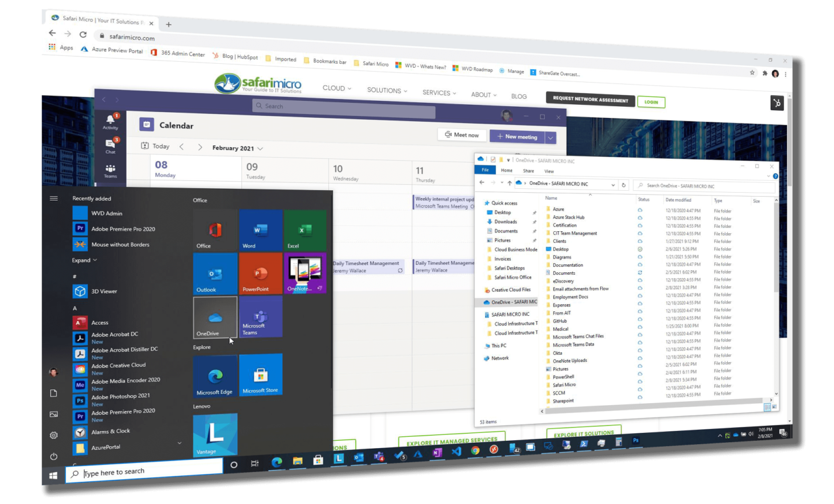Open the File tab in Explorer
The image size is (834, 504).
(484, 170)
